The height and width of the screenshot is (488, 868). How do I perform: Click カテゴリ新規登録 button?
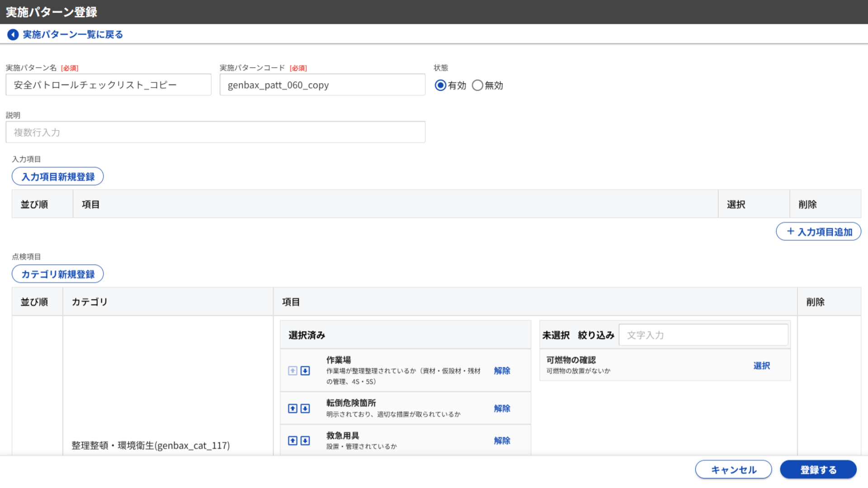pyautogui.click(x=58, y=274)
